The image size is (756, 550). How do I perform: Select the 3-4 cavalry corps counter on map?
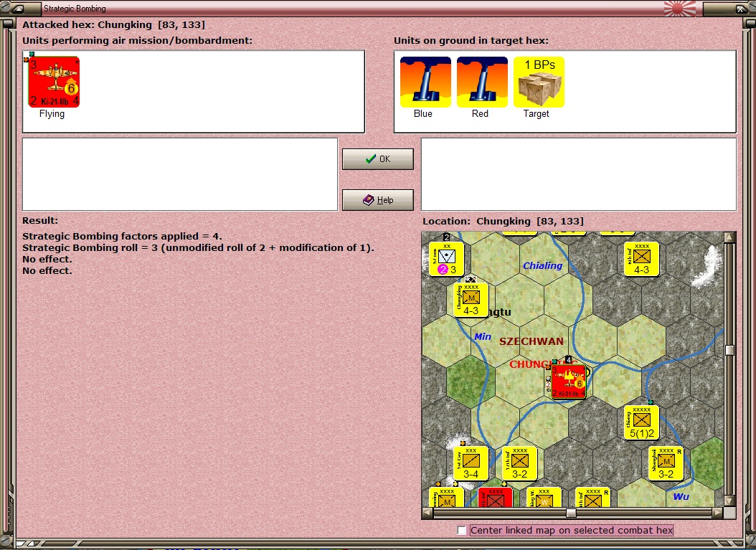coord(471,464)
